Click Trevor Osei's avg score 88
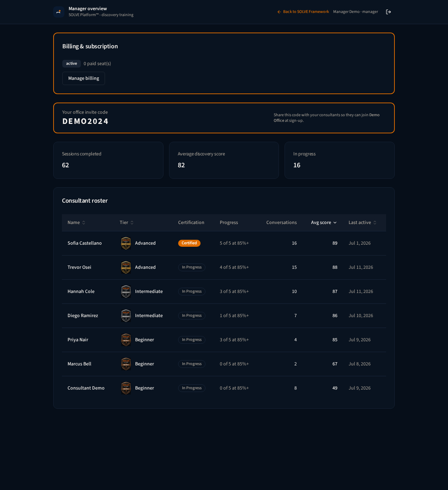The image size is (448, 490). pyautogui.click(x=335, y=267)
